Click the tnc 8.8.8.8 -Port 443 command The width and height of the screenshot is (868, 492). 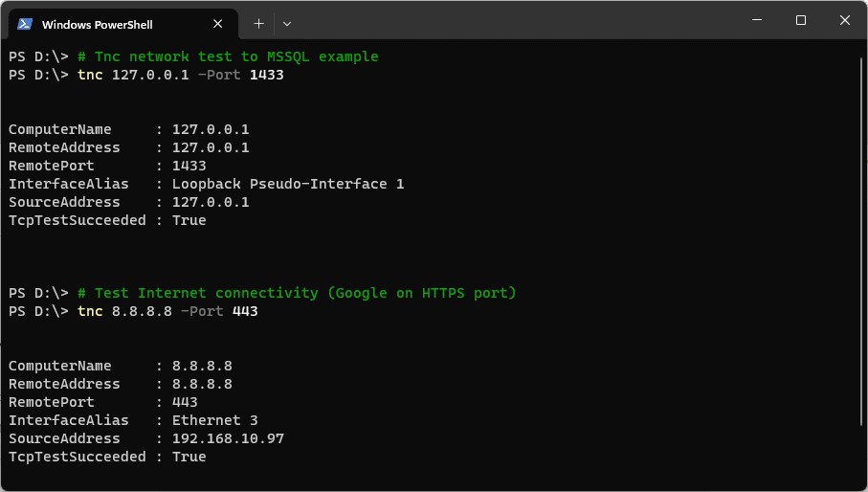[x=167, y=311]
